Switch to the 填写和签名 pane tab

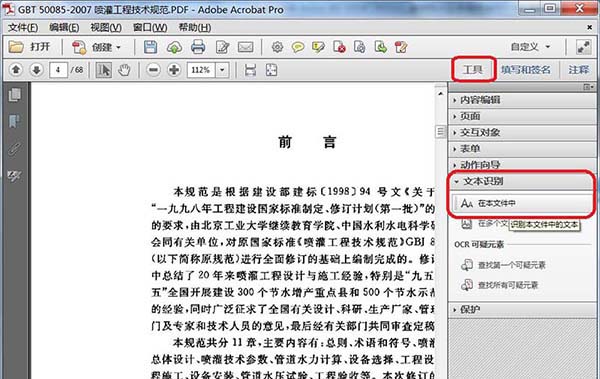tap(526, 70)
